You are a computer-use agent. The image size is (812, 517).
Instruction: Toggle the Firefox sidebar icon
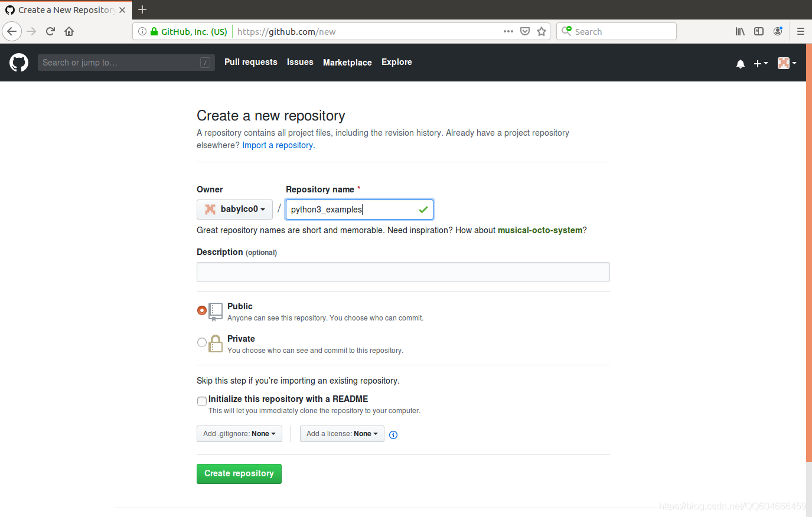click(x=759, y=31)
